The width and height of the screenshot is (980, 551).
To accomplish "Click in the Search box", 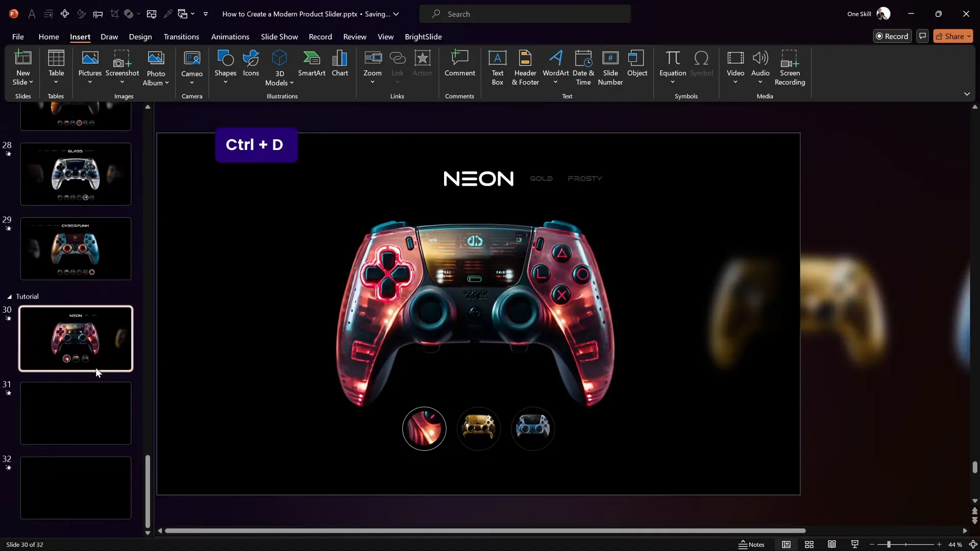I will pyautogui.click(x=525, y=14).
